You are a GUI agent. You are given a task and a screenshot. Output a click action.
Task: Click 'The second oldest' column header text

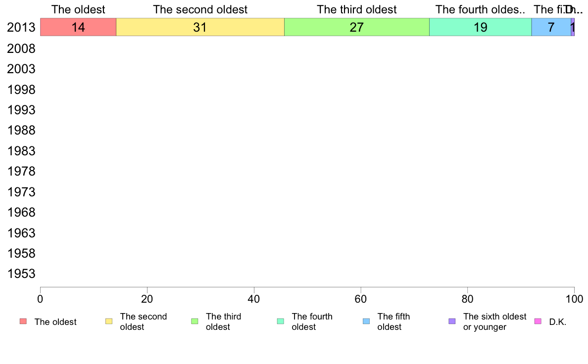click(200, 9)
